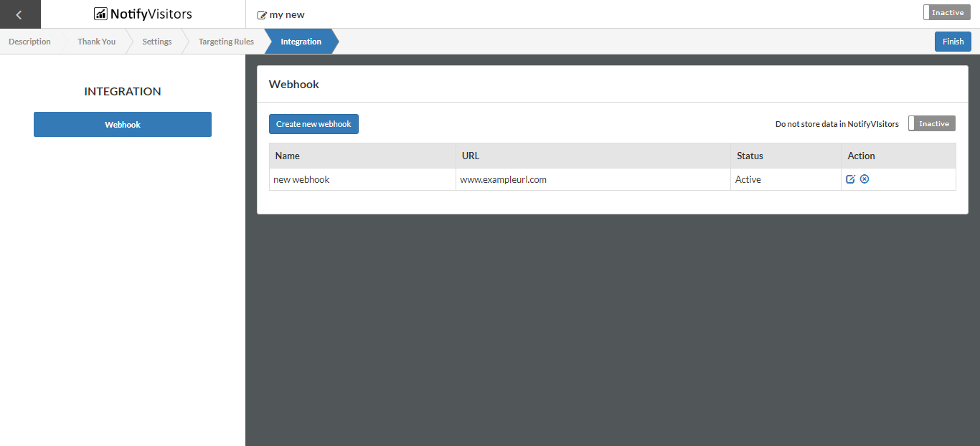980x446 pixels.
Task: Go back using the left chevron icon
Action: (19, 14)
